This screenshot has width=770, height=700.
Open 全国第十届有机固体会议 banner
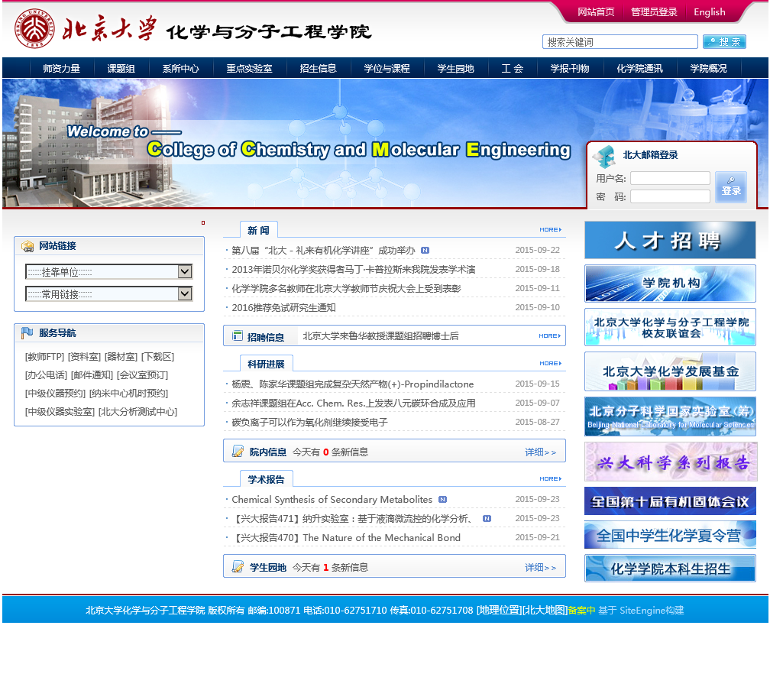[x=670, y=501]
